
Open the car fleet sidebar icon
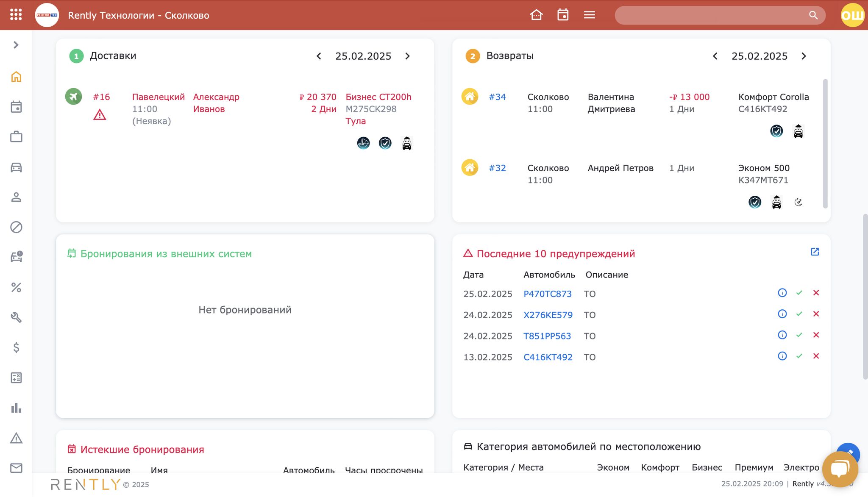click(x=16, y=167)
